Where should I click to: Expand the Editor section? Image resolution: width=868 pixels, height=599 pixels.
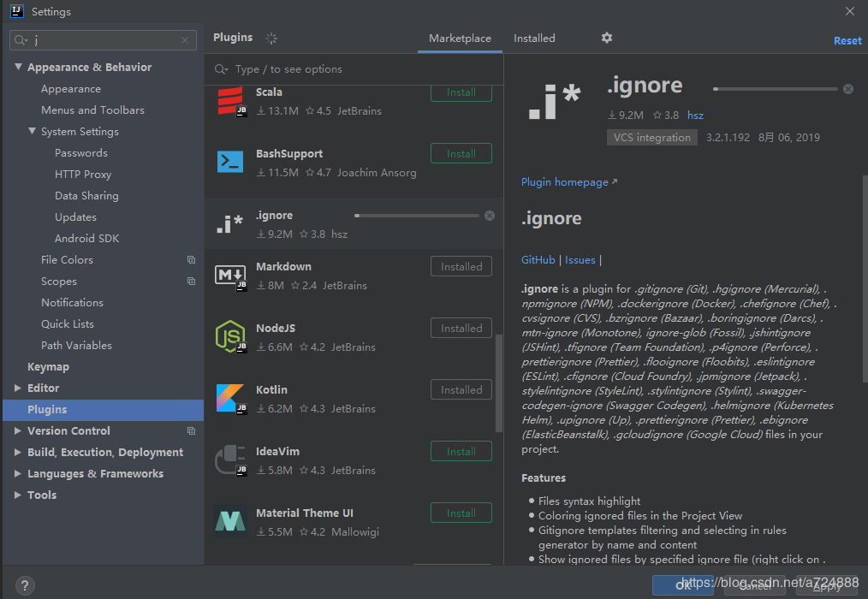[x=18, y=388]
